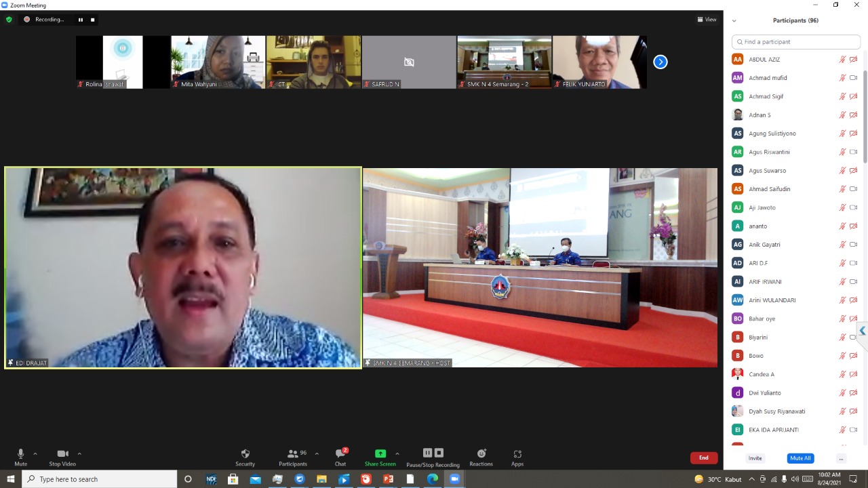
Task: Click the red End button
Action: tap(704, 457)
